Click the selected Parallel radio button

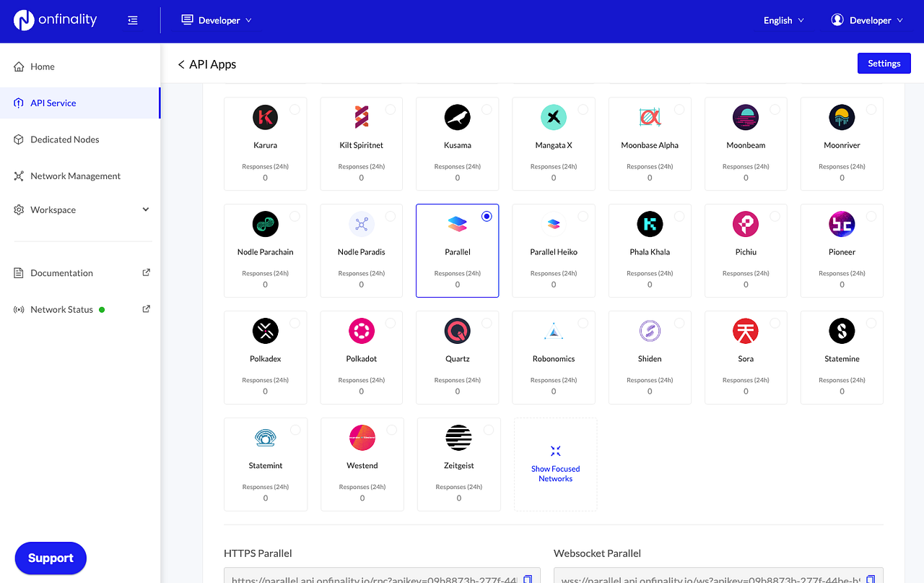tap(487, 216)
